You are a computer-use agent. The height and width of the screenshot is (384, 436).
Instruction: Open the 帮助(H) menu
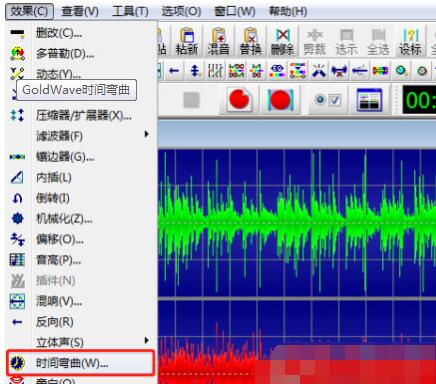(x=288, y=11)
